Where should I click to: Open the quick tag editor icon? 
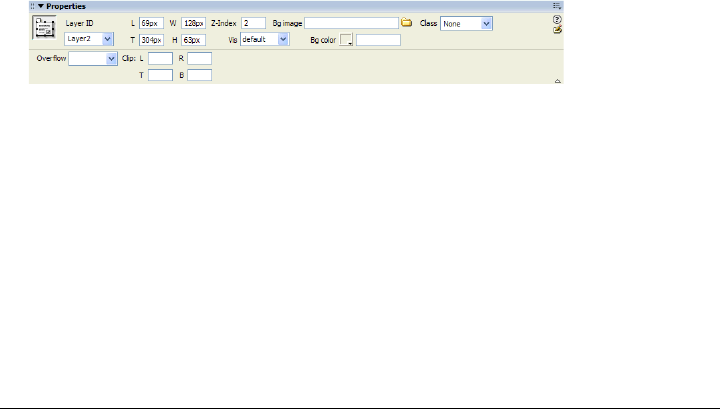(x=557, y=30)
